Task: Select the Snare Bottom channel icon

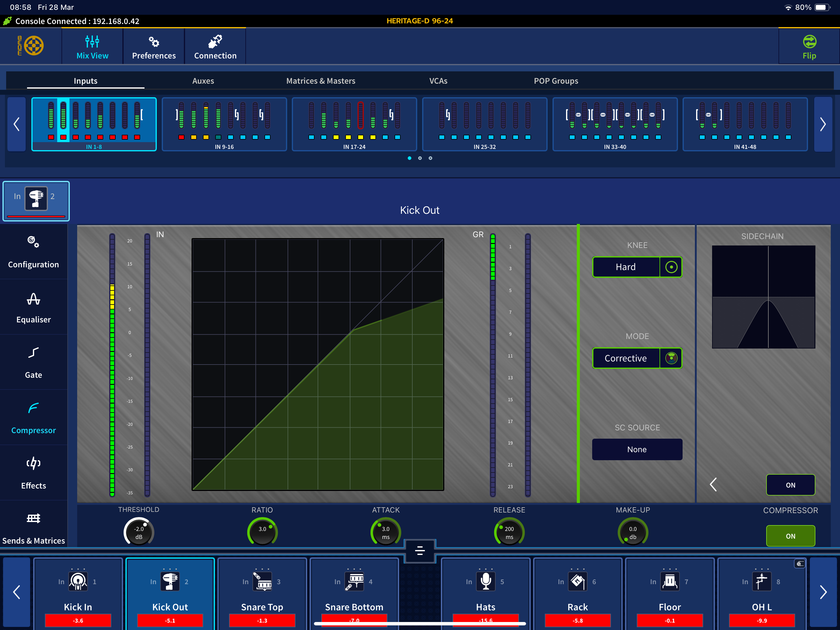Action: tap(354, 581)
